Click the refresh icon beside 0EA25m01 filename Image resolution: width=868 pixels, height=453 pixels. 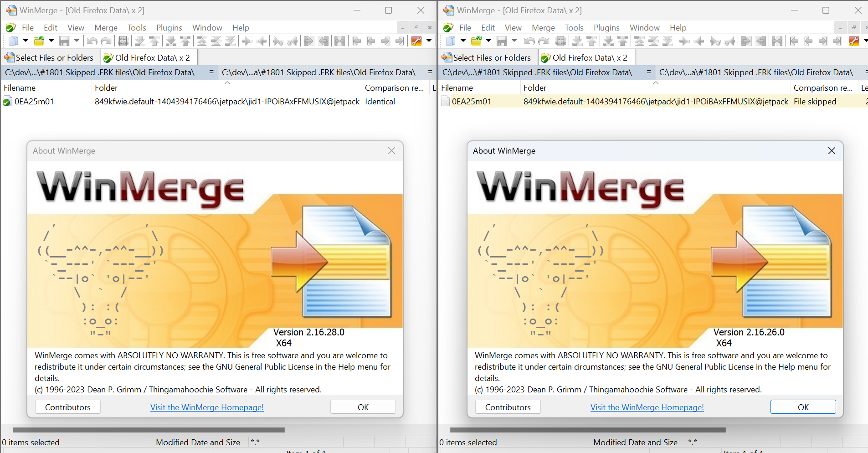click(7, 101)
